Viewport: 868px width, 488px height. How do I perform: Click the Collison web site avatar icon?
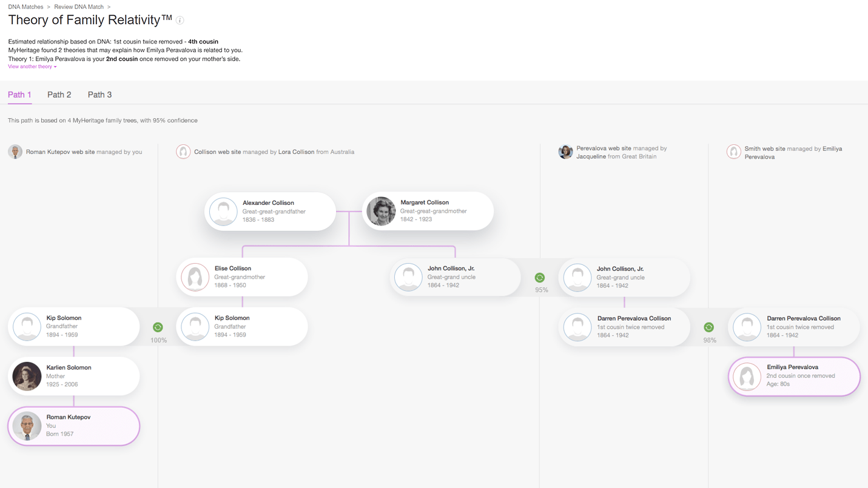[x=183, y=152]
